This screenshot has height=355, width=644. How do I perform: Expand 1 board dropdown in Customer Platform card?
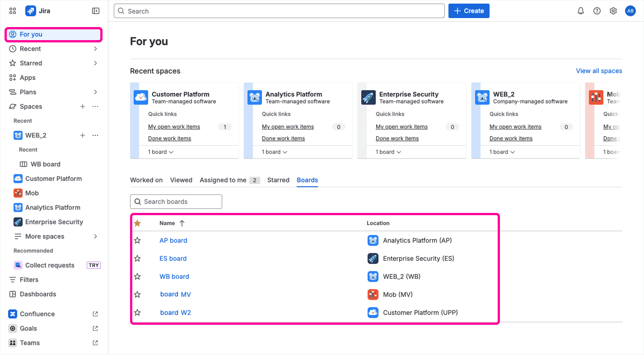tap(161, 152)
